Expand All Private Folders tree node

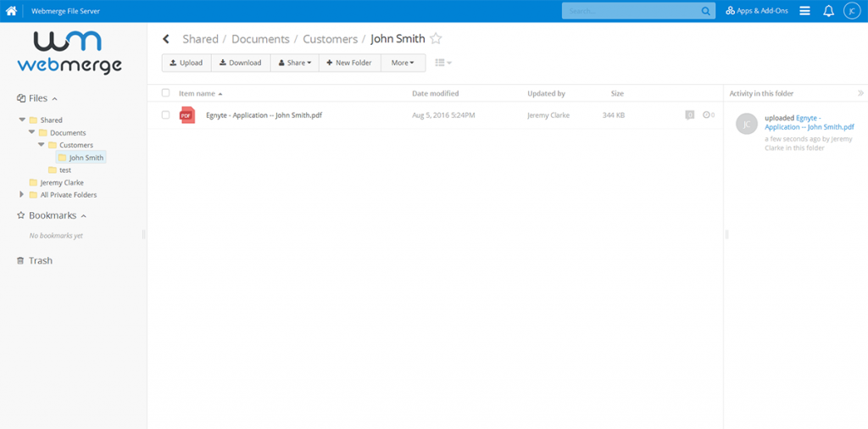(22, 195)
